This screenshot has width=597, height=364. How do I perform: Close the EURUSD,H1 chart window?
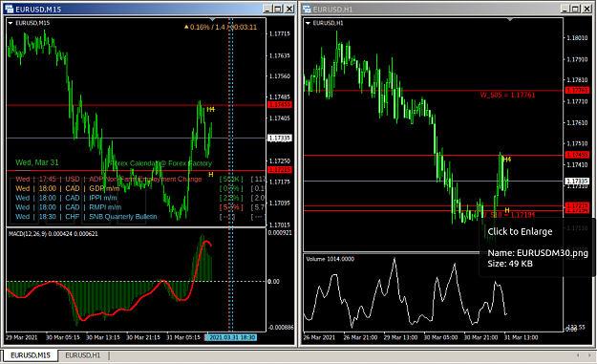587,9
